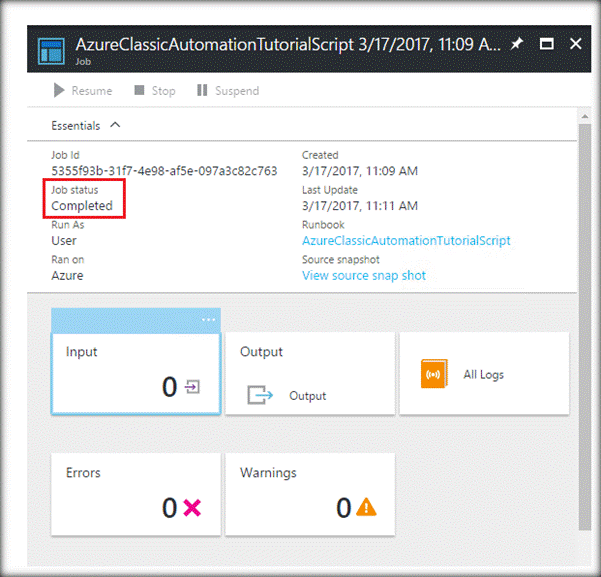Click the Suspend button label

237,91
